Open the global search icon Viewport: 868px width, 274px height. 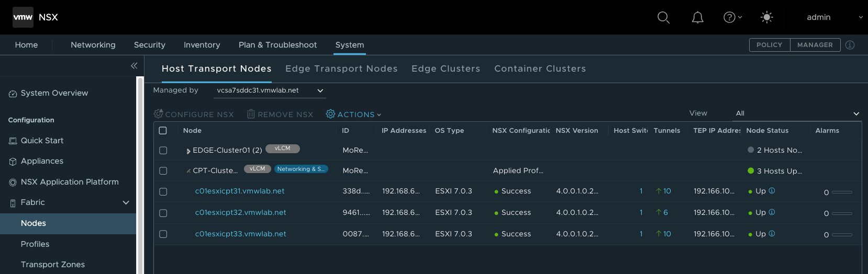(663, 17)
